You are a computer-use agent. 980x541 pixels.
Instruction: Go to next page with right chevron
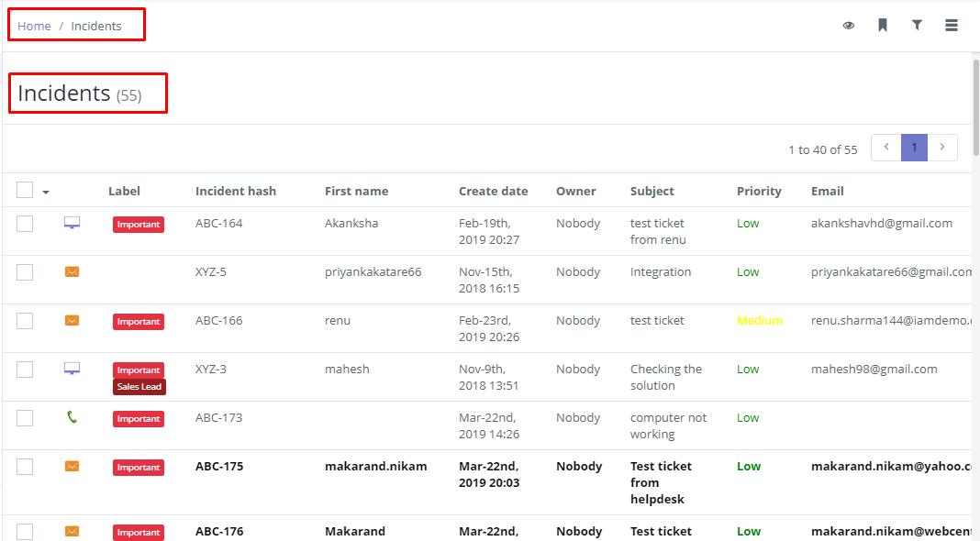942,147
